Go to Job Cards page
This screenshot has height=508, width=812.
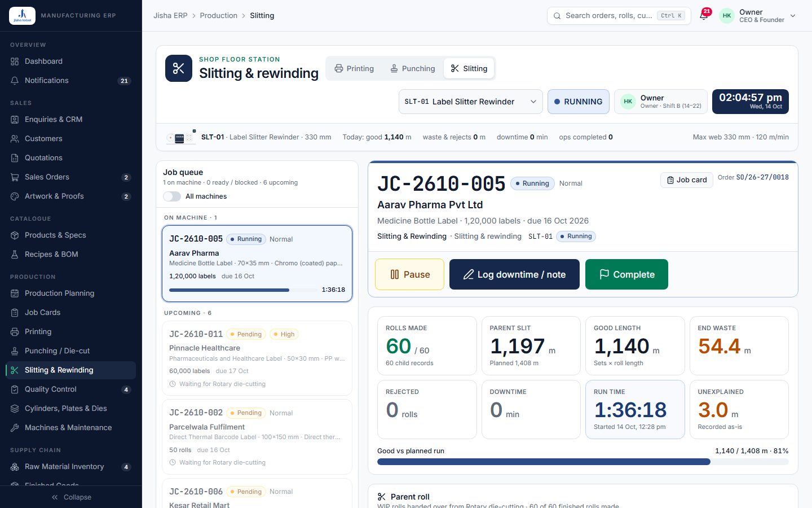70,312
